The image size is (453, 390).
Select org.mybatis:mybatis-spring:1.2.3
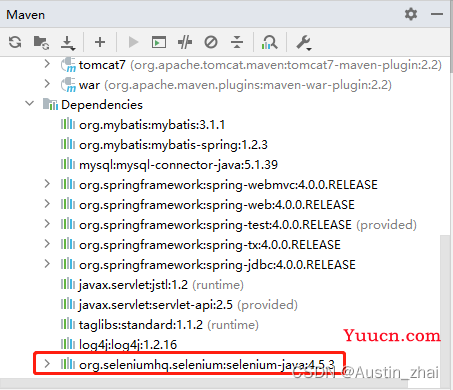173,145
